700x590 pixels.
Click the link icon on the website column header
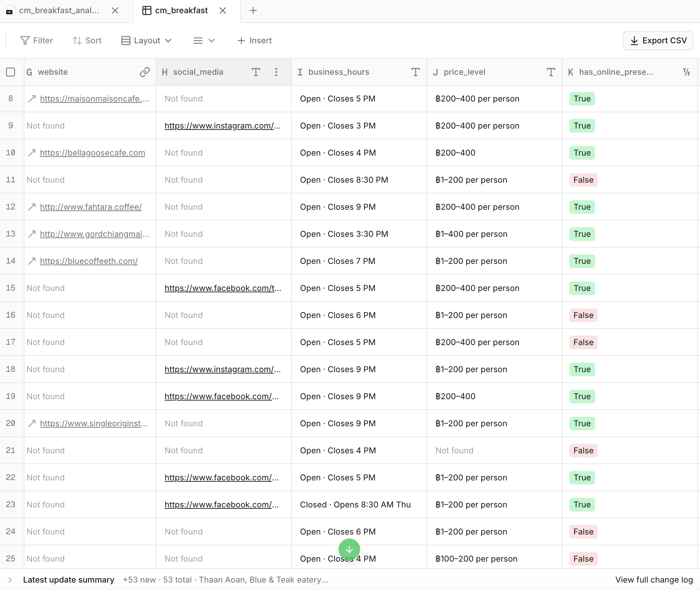pyautogui.click(x=145, y=72)
